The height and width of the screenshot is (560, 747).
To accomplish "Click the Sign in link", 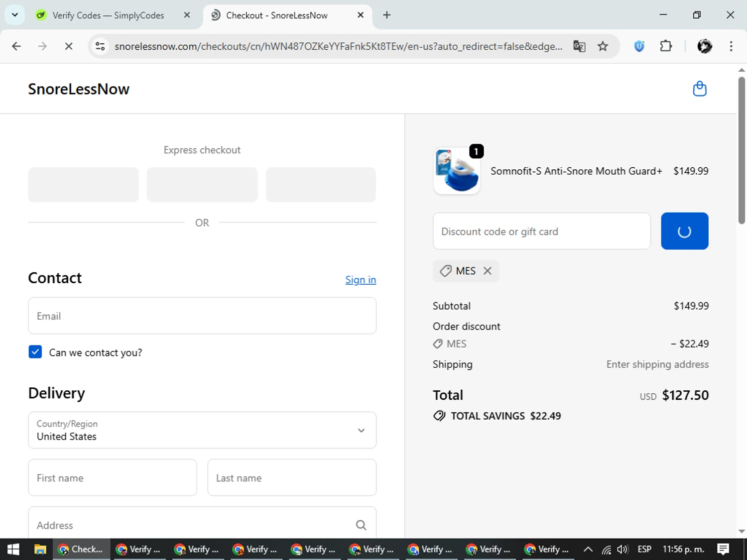I will click(361, 280).
